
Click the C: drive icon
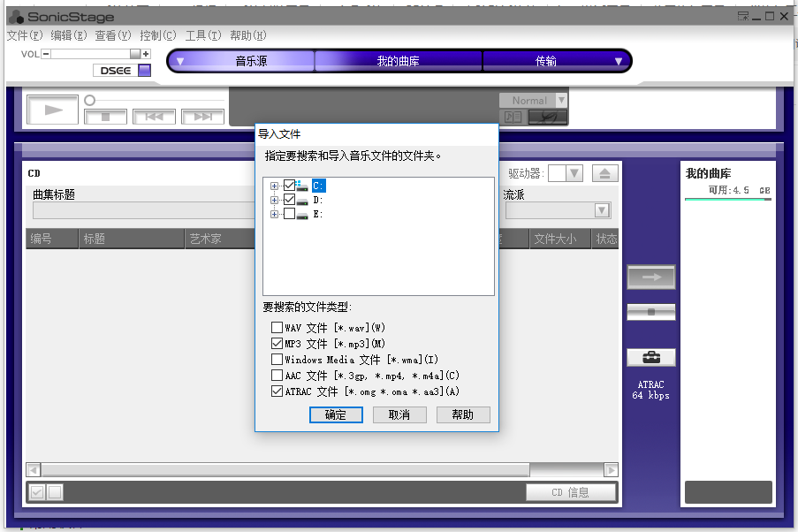pos(302,186)
